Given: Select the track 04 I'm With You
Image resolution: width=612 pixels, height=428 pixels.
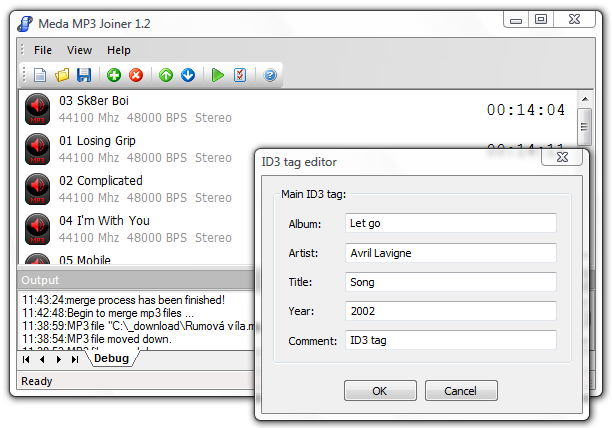Looking at the screenshot, I should [x=104, y=220].
